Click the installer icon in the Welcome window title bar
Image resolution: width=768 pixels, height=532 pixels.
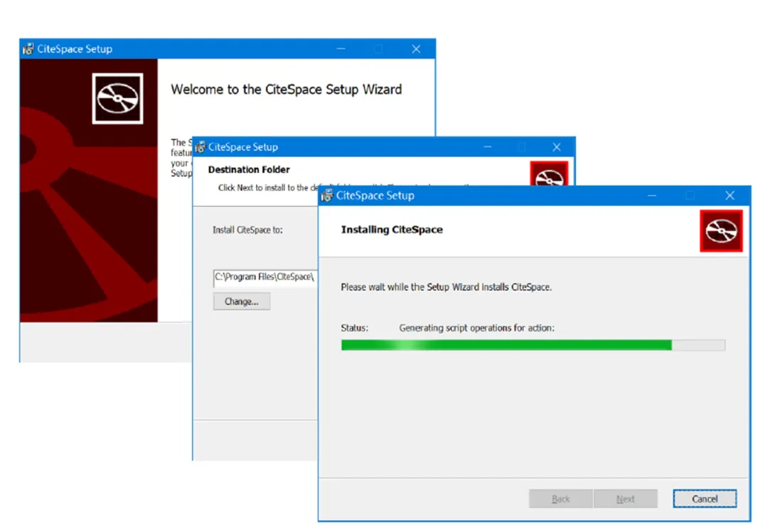(x=28, y=49)
